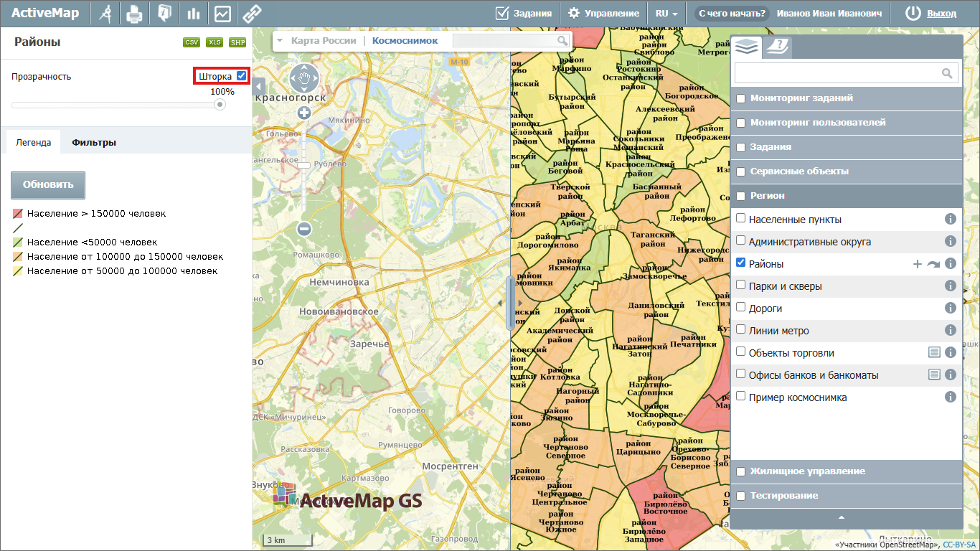Click the Выход logout link

tap(941, 14)
